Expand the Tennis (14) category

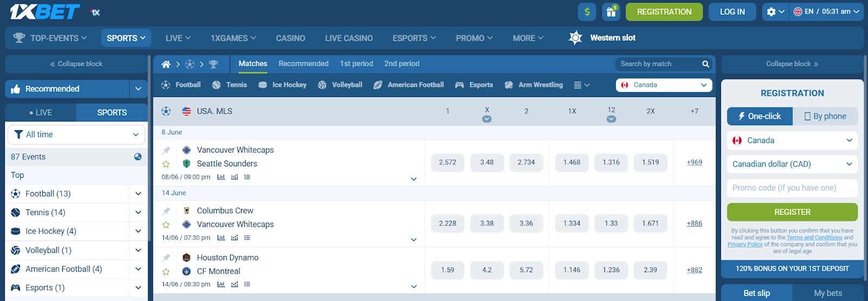coord(138,213)
